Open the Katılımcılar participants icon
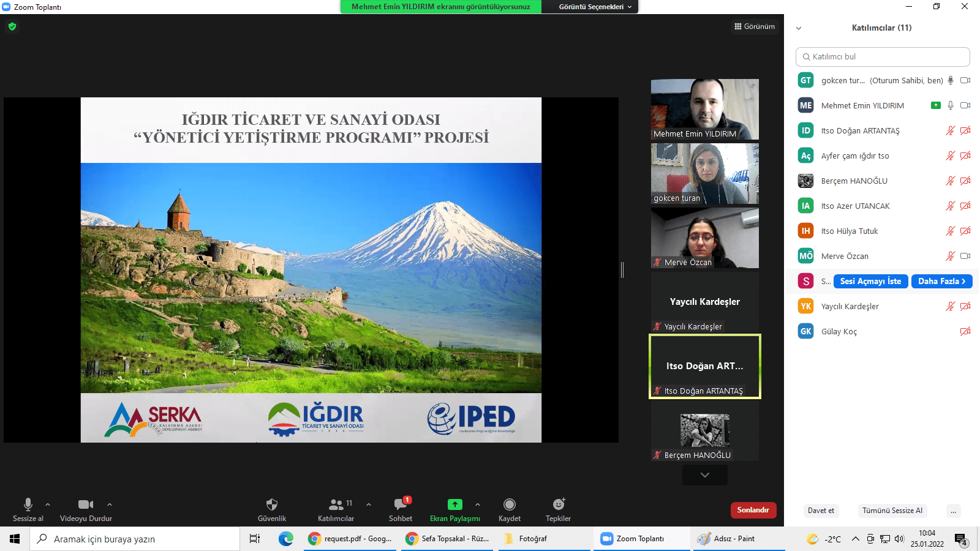Image resolution: width=980 pixels, height=551 pixels. (x=336, y=504)
